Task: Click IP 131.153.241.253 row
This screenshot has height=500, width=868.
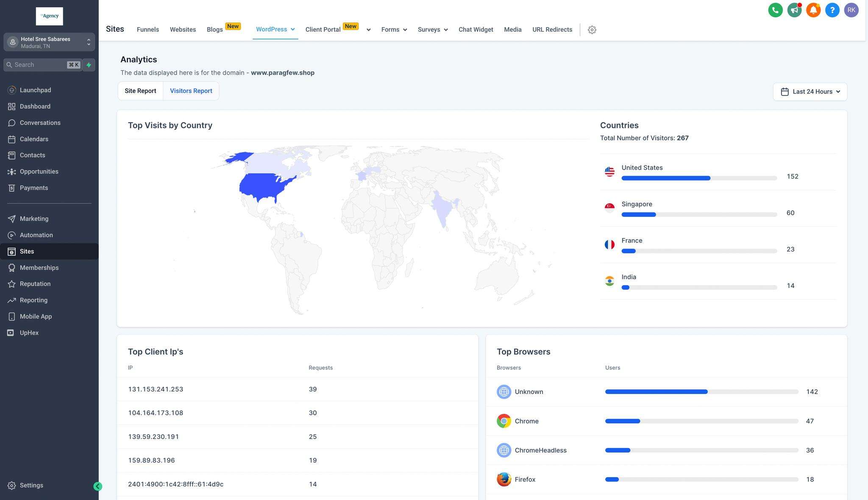Action: click(x=298, y=389)
